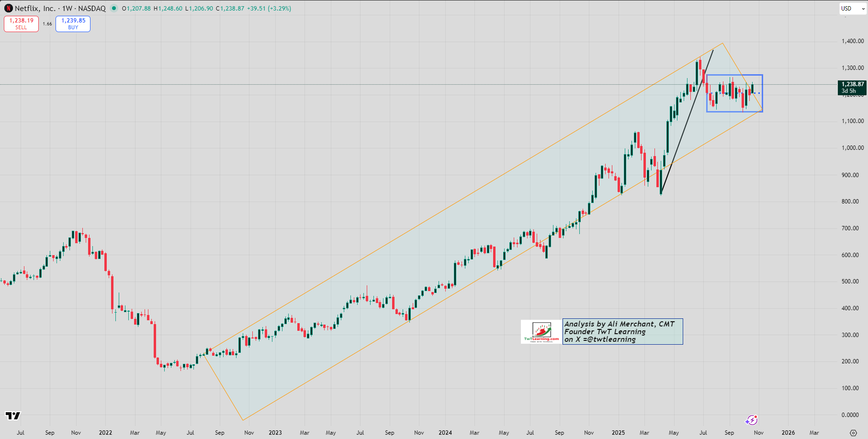Click the 2026 label on time axis
Screen dimensions: 868x439
[x=788, y=433]
